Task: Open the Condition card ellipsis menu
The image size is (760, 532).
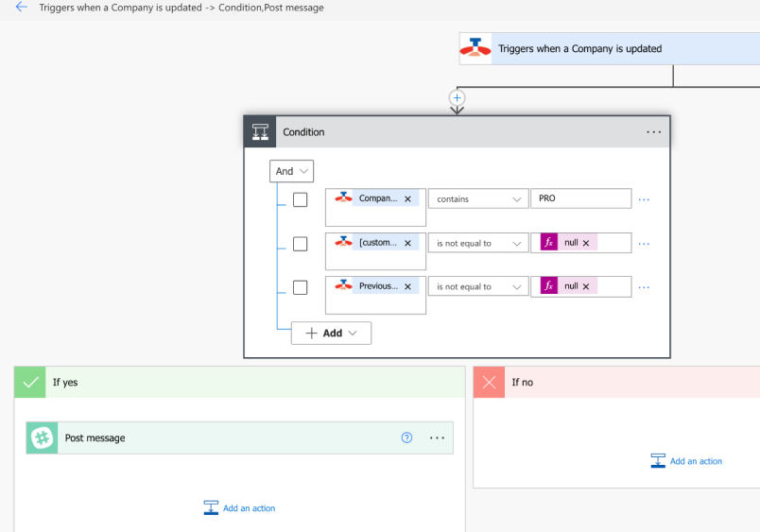Action: coord(653,132)
